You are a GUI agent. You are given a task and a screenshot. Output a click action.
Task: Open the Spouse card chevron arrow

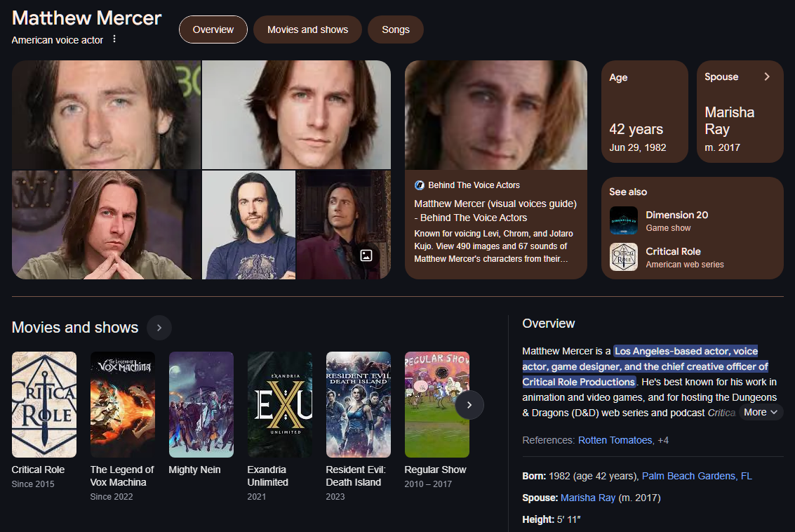767,77
